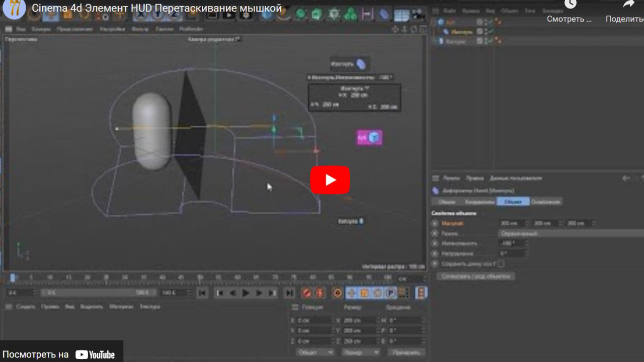The image size is (644, 362).
Task: Step back one frame
Action: tap(232, 293)
